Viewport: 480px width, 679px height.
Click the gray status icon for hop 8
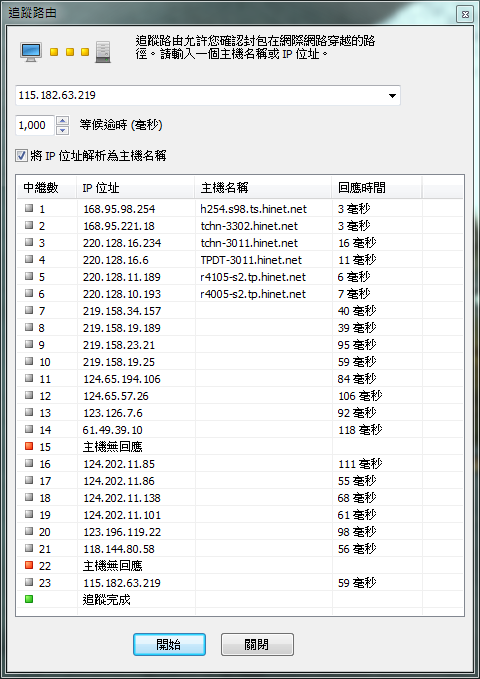click(x=29, y=327)
